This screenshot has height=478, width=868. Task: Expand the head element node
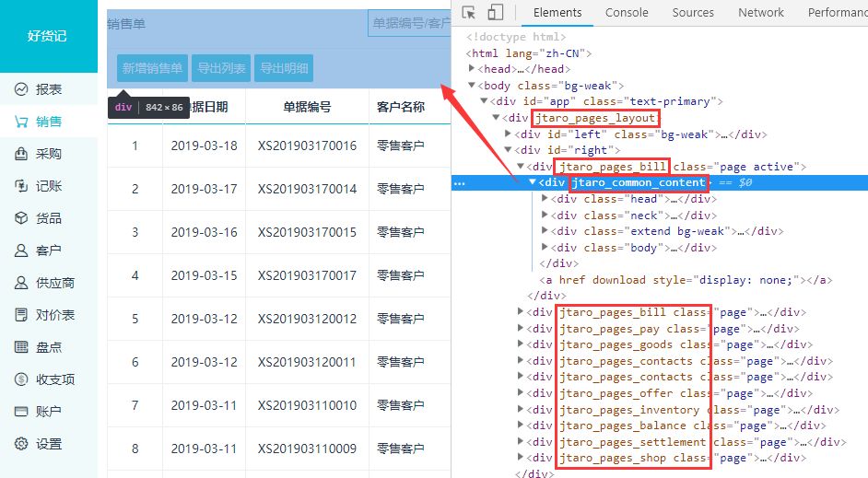coord(472,68)
